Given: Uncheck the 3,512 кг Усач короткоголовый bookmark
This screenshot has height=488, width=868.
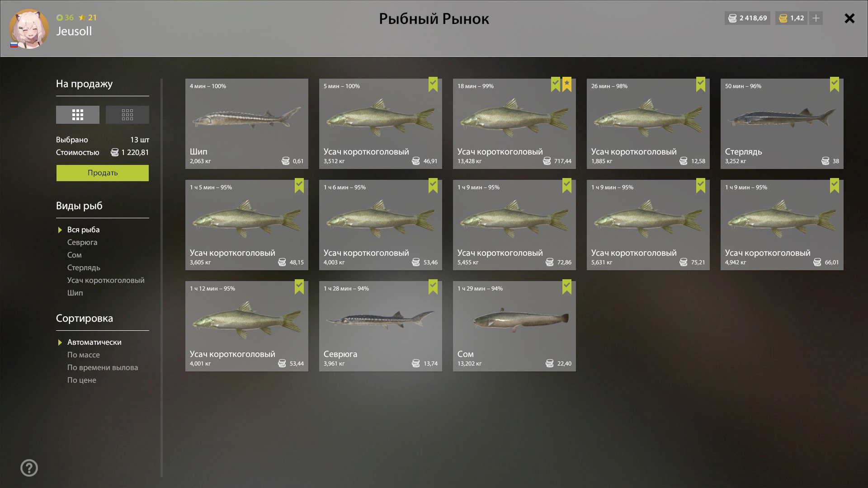Looking at the screenshot, I should pos(433,84).
